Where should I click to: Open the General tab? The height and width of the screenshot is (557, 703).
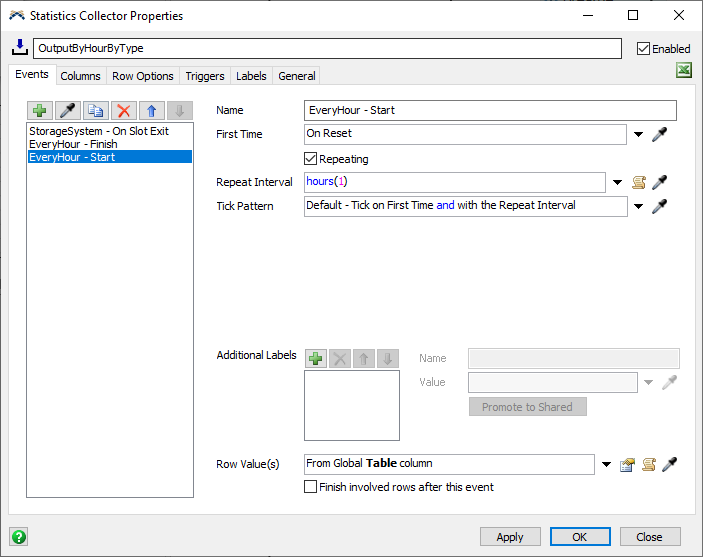pyautogui.click(x=297, y=76)
